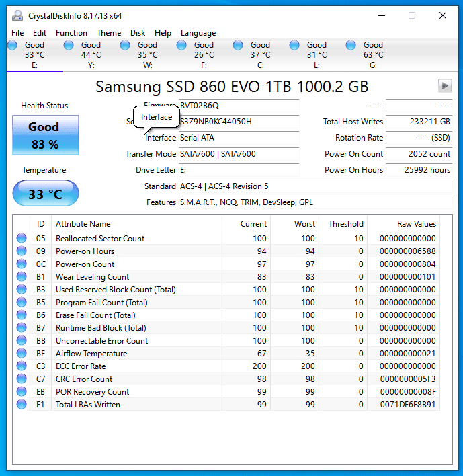Click status orb for POR Recovery Count

[x=22, y=391]
